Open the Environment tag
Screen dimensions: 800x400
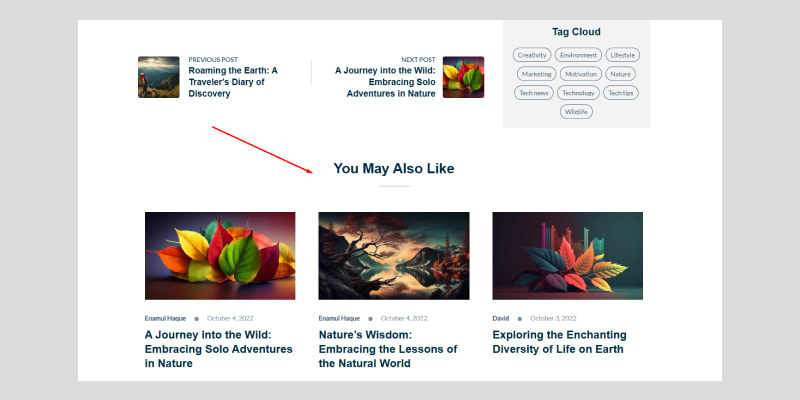(578, 55)
